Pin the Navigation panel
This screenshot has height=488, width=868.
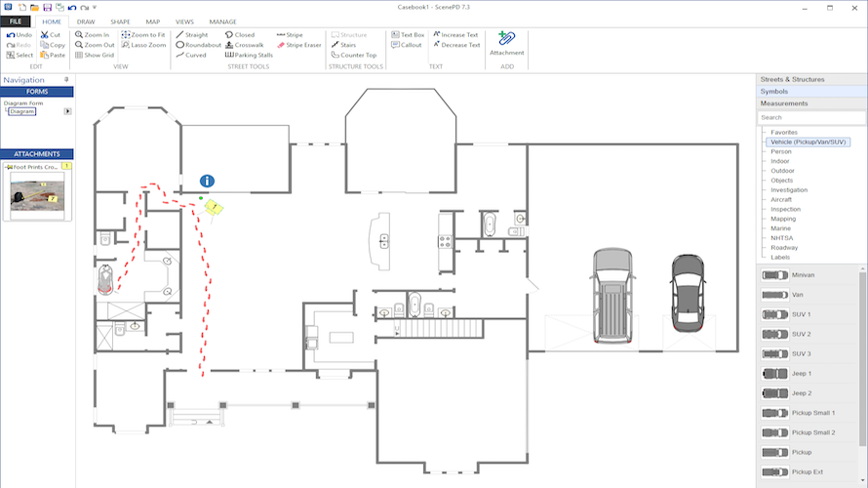pyautogui.click(x=66, y=80)
